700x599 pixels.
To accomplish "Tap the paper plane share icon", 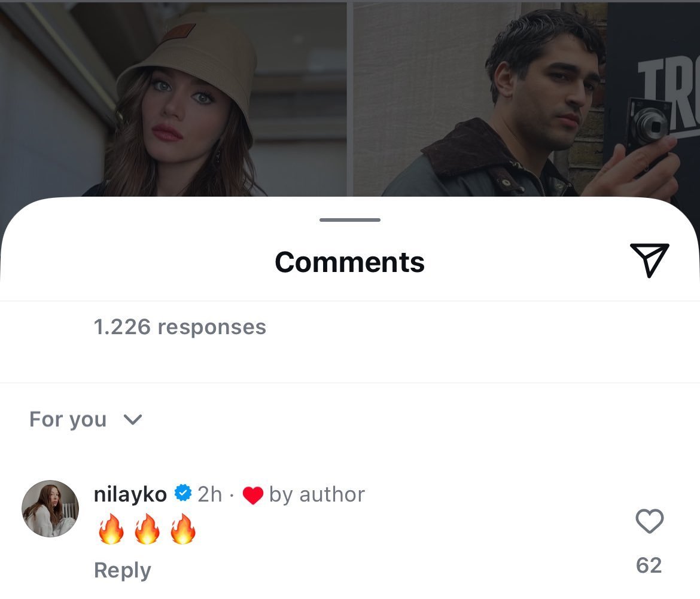I will coord(649,259).
